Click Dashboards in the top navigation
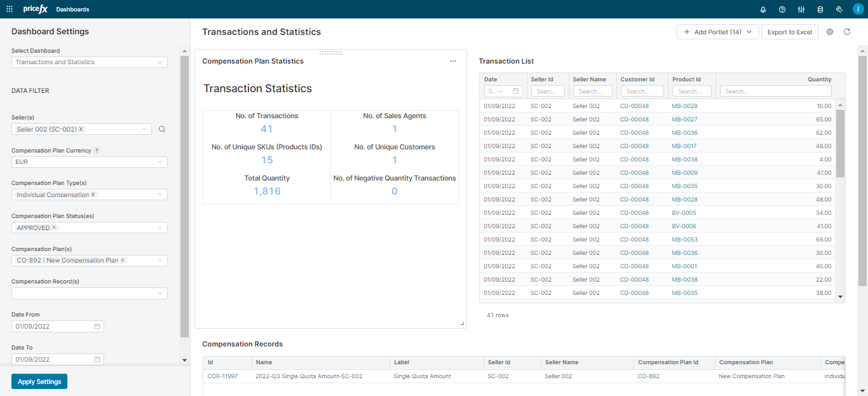Screen dimensions: 868x396 click(72, 10)
